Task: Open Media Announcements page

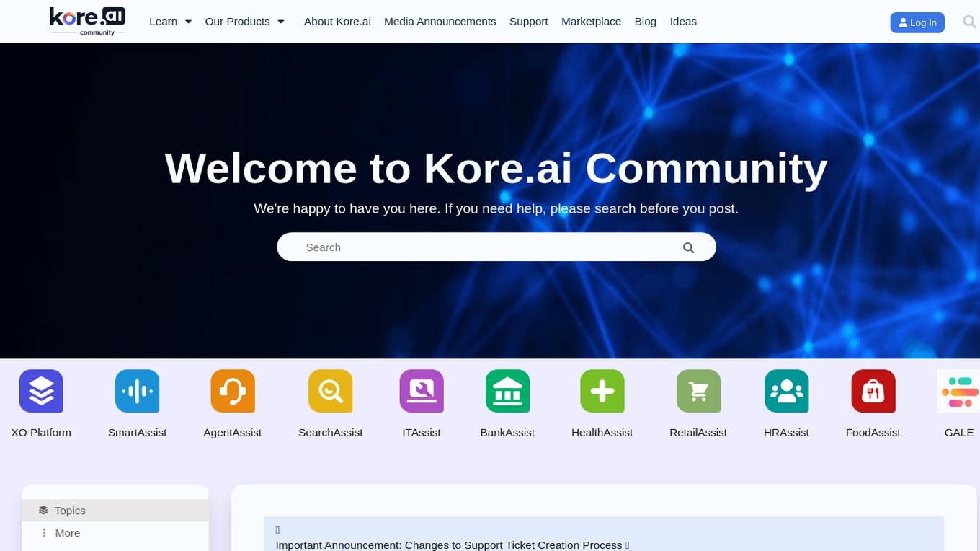Action: point(440,22)
